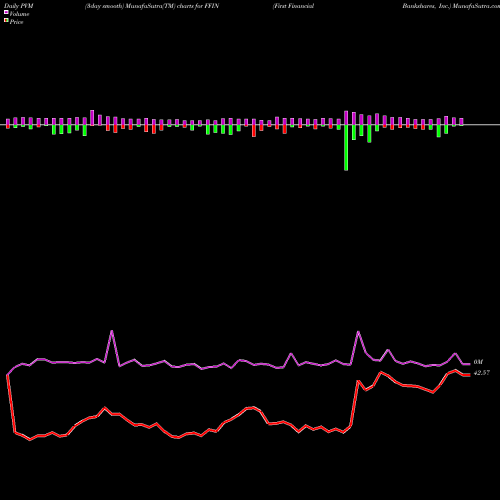Click the tallest green bar in histogram
This screenshot has height=500, width=500.
pyautogui.click(x=346, y=148)
